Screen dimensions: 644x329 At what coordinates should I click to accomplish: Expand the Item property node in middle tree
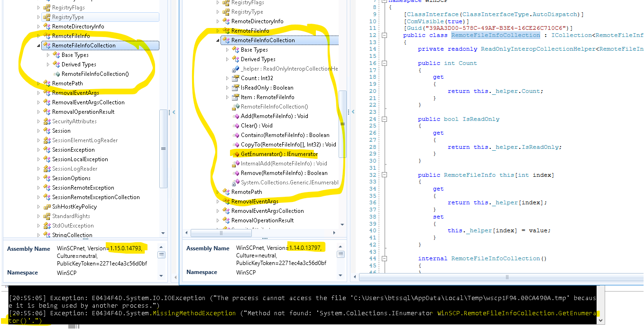[228, 97]
